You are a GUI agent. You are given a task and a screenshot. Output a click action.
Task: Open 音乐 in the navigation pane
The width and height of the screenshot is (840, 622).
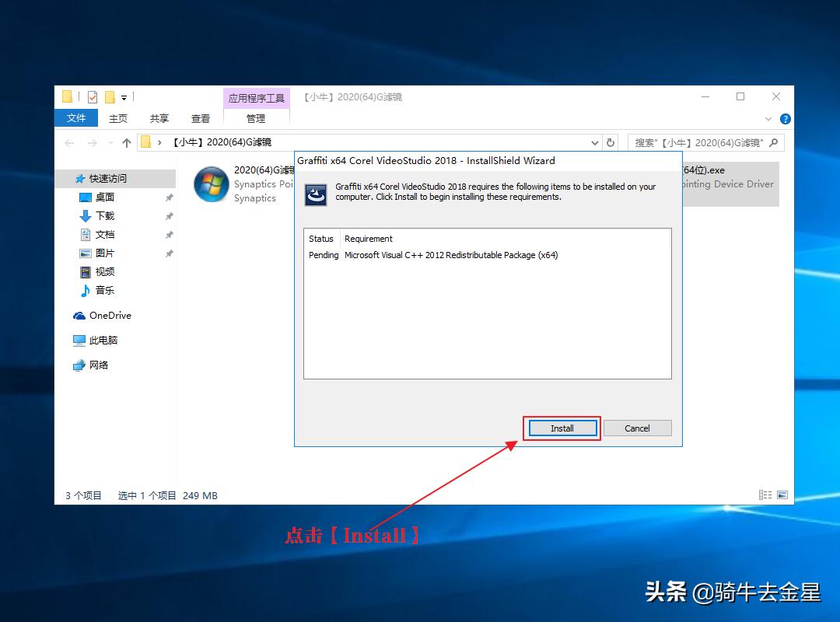click(x=105, y=290)
